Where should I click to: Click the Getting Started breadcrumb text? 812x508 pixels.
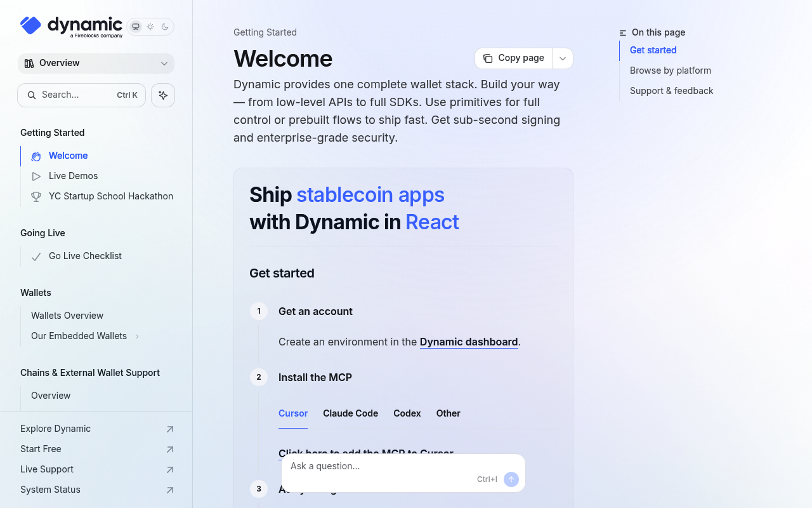(265, 32)
